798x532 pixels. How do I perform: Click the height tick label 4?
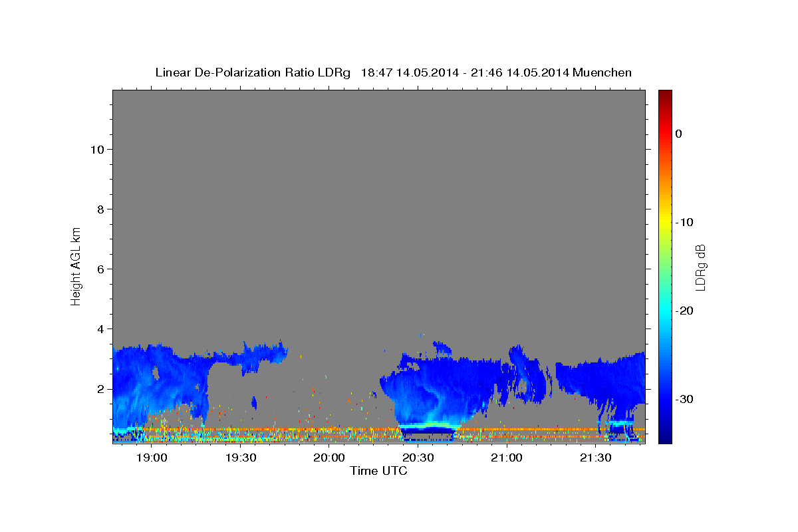tap(102, 329)
